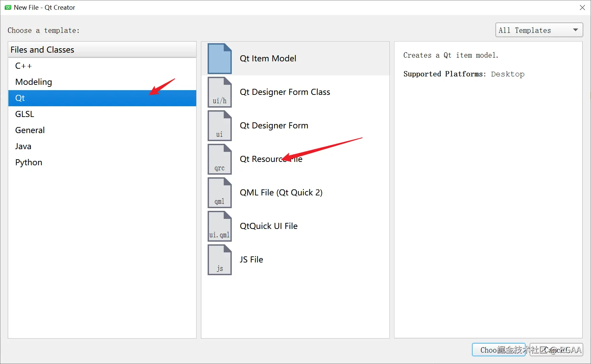Select QML File (Qt Quick 2) template
Screen dimensions: 591x364
(x=295, y=193)
